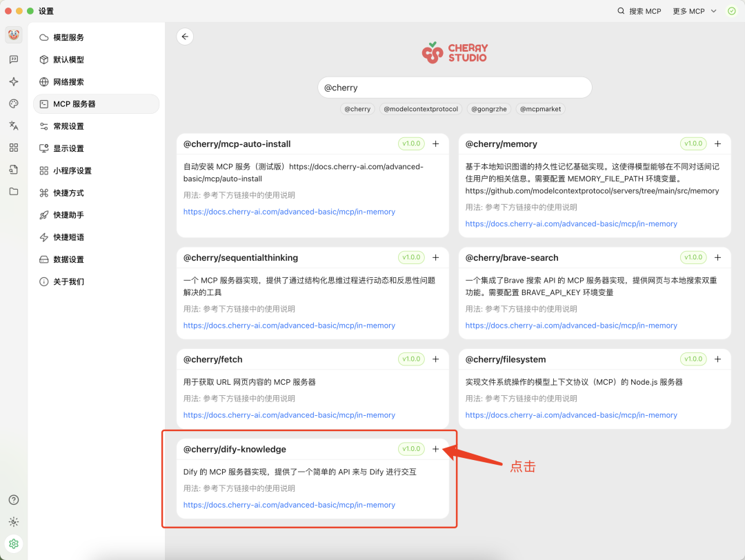Open 快捷短语 menu item
This screenshot has height=560, width=745.
point(96,237)
